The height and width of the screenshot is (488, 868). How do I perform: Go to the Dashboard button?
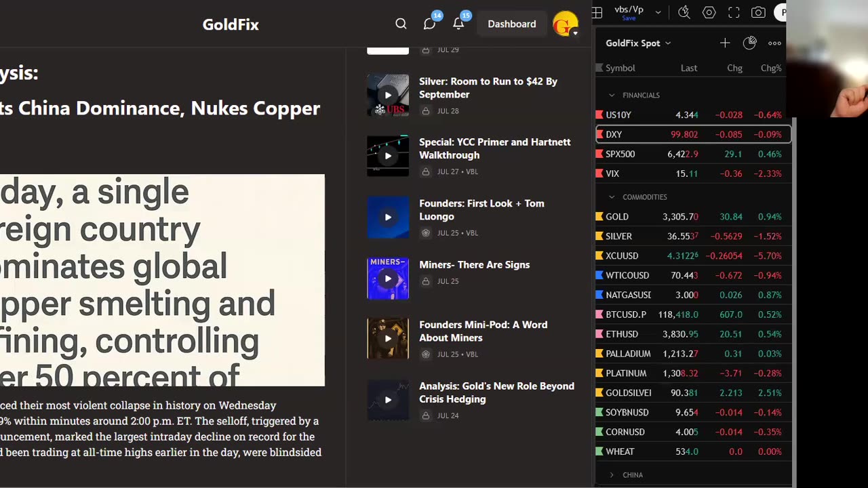(512, 24)
